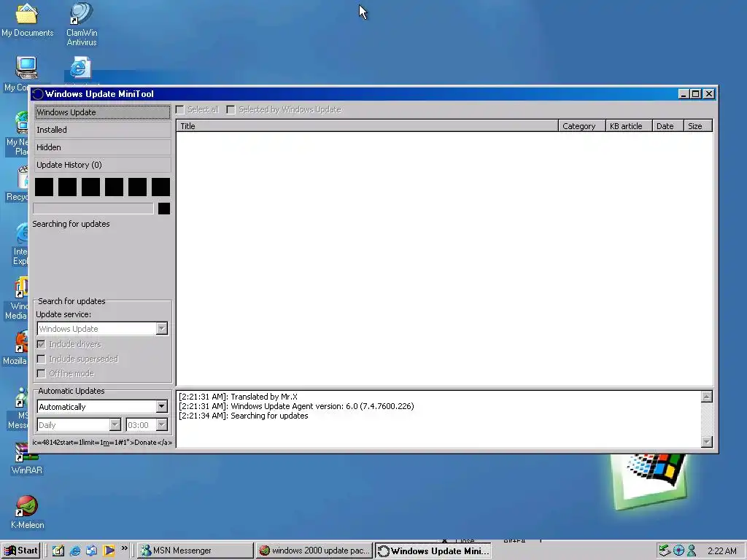
Task: Select the K-Meleon desktop shortcut
Action: pos(27,513)
